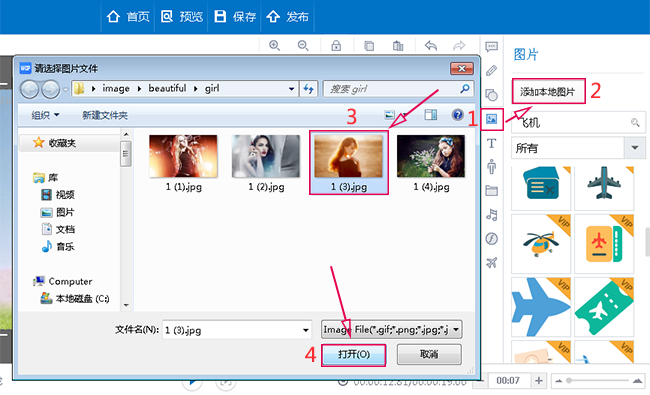
Task: Select the helicopter VIP clipart
Action: coord(541,244)
